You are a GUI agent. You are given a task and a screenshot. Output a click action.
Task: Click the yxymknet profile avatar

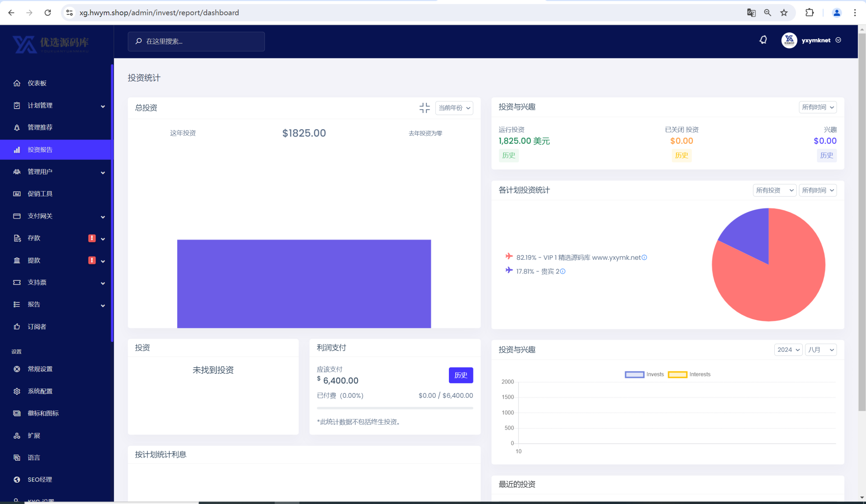(x=789, y=40)
